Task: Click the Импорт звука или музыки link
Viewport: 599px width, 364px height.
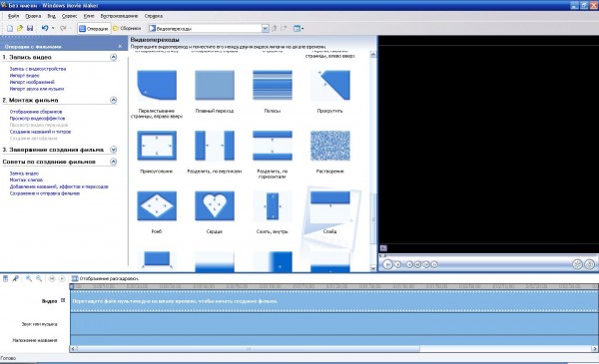Action: coord(37,89)
